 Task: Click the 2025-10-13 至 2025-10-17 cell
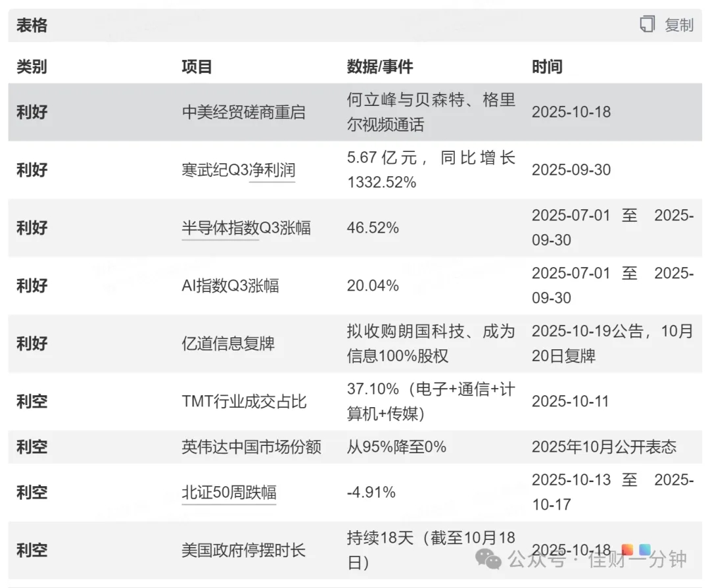click(613, 492)
